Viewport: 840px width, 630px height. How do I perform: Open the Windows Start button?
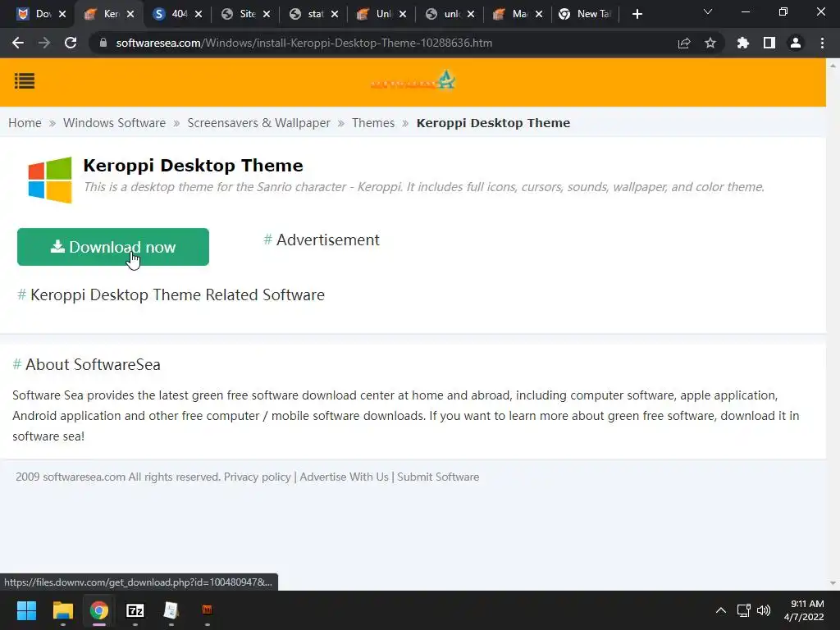(x=26, y=610)
